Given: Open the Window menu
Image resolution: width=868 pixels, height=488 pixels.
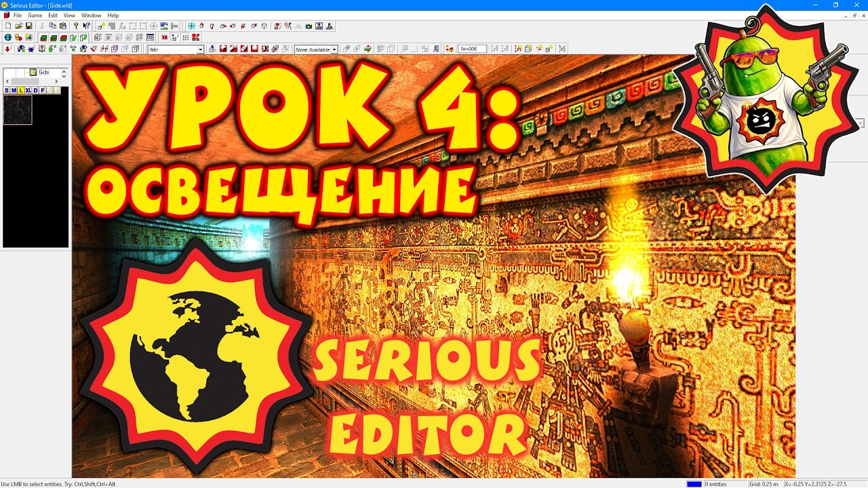Looking at the screenshot, I should coord(91,15).
